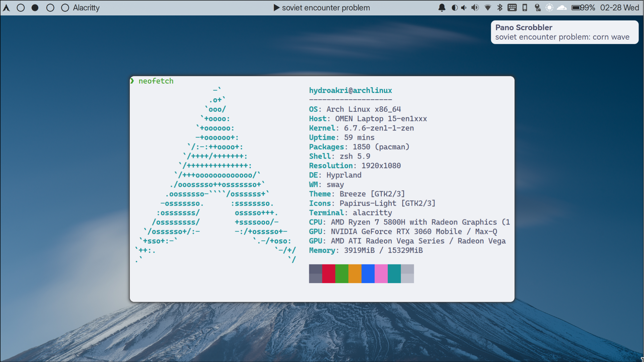Click the Arch ASCII art logo
This screenshot has height=362, width=644.
216,175
